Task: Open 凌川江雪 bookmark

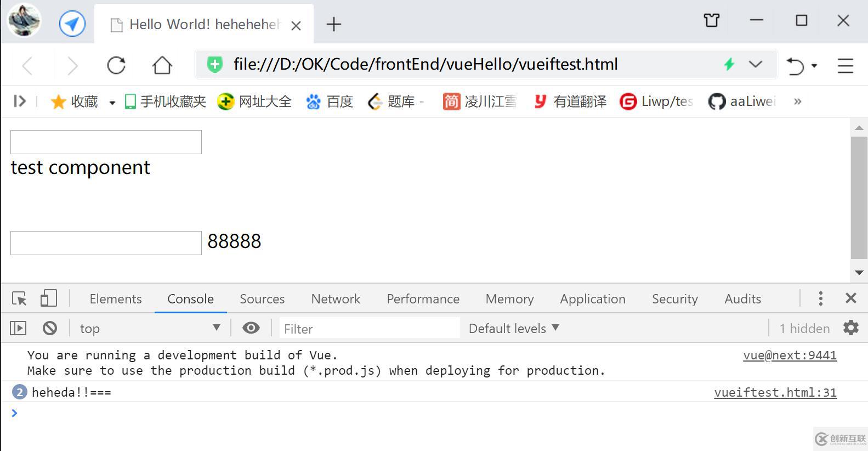Action: [480, 102]
